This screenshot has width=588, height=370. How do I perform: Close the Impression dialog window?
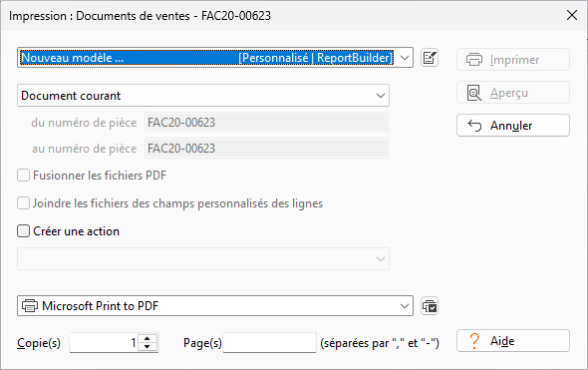tap(572, 15)
